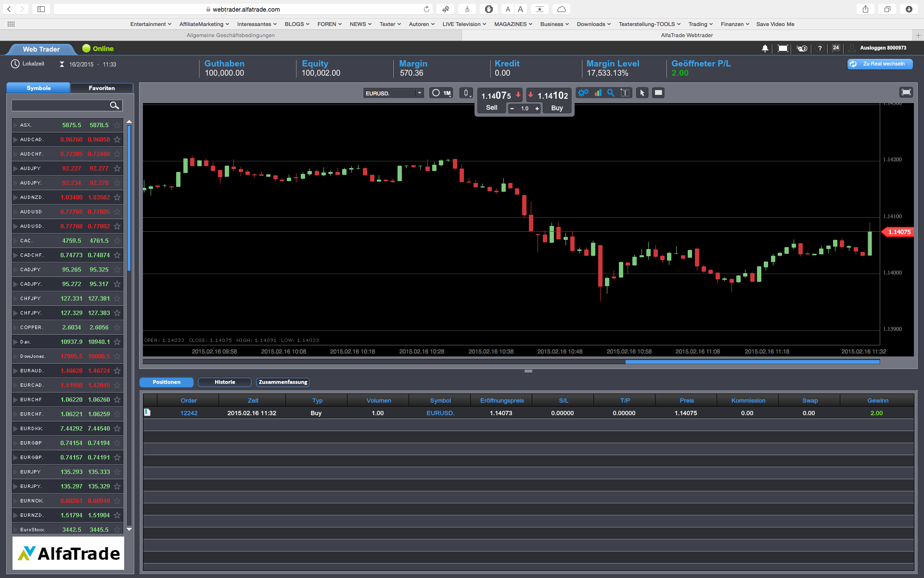Open the Positionen tab
The width and height of the screenshot is (924, 578).
pos(167,382)
